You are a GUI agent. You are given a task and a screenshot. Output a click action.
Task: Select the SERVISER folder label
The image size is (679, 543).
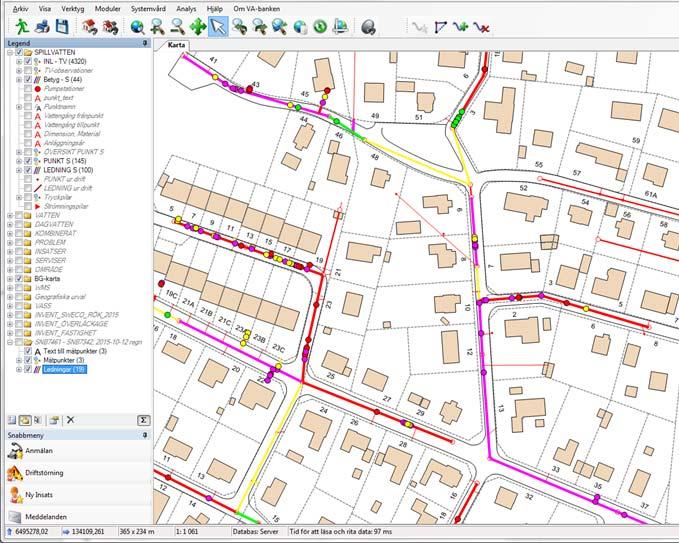(50, 261)
